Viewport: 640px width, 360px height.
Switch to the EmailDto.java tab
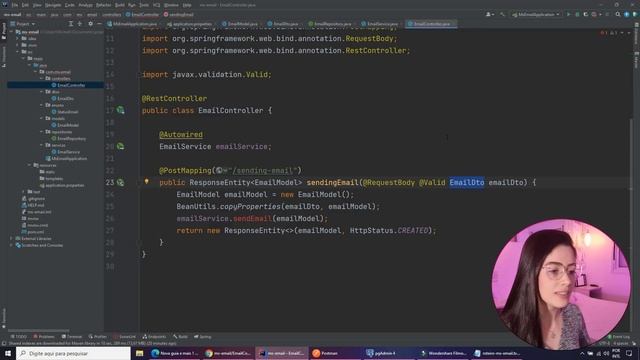click(283, 24)
